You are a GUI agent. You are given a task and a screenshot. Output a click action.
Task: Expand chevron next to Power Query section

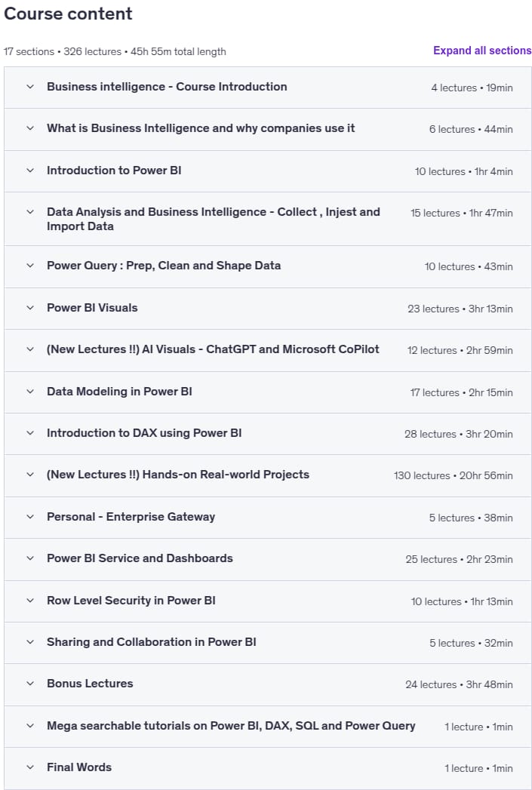tap(30, 266)
